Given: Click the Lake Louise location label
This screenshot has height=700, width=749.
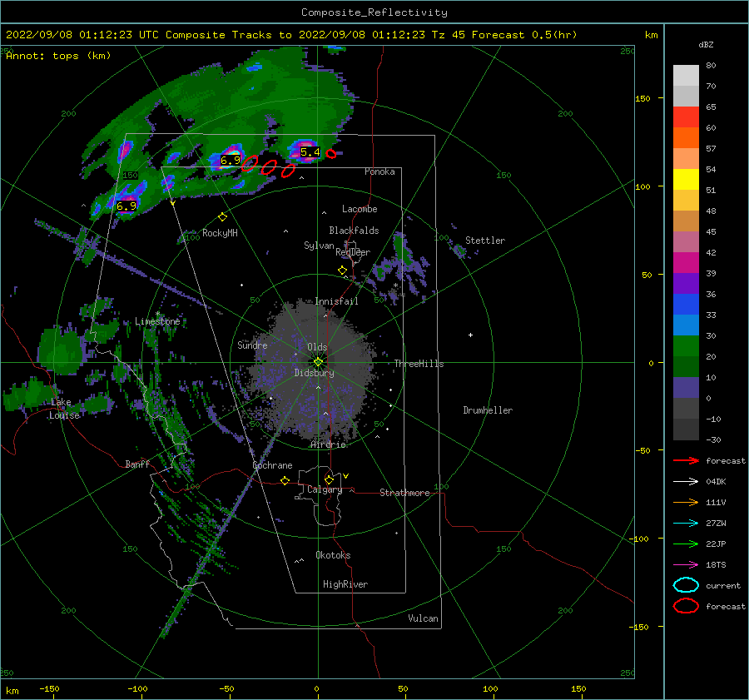Looking at the screenshot, I should coord(64,409).
